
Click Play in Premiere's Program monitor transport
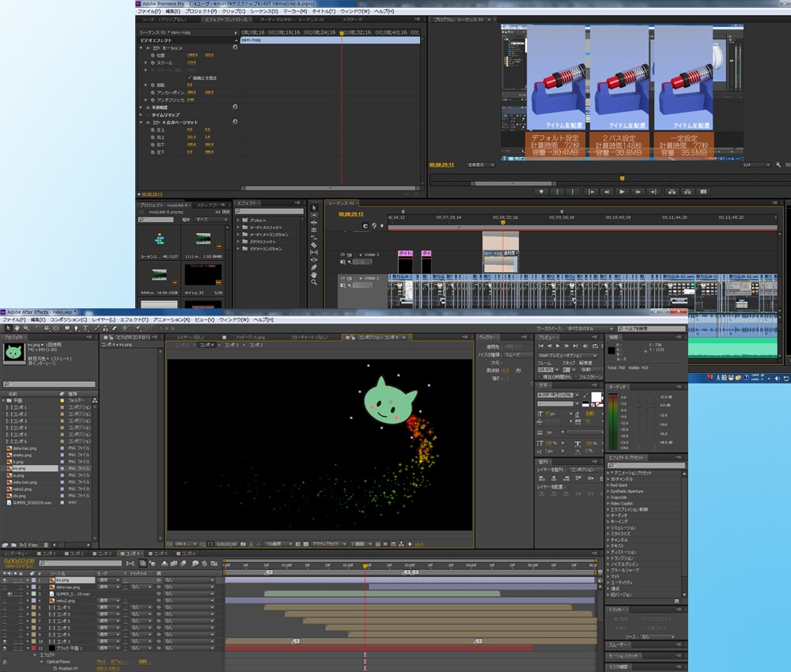pyautogui.click(x=622, y=191)
